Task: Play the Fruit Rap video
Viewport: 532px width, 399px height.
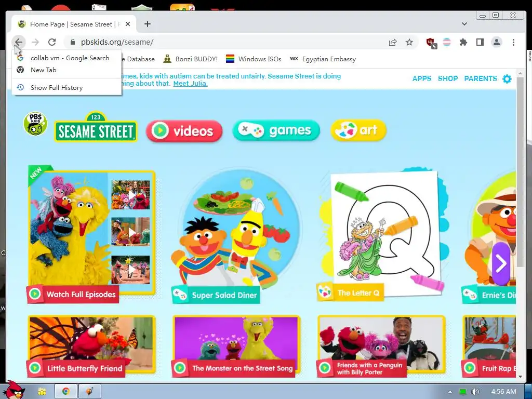Action: pos(489,345)
